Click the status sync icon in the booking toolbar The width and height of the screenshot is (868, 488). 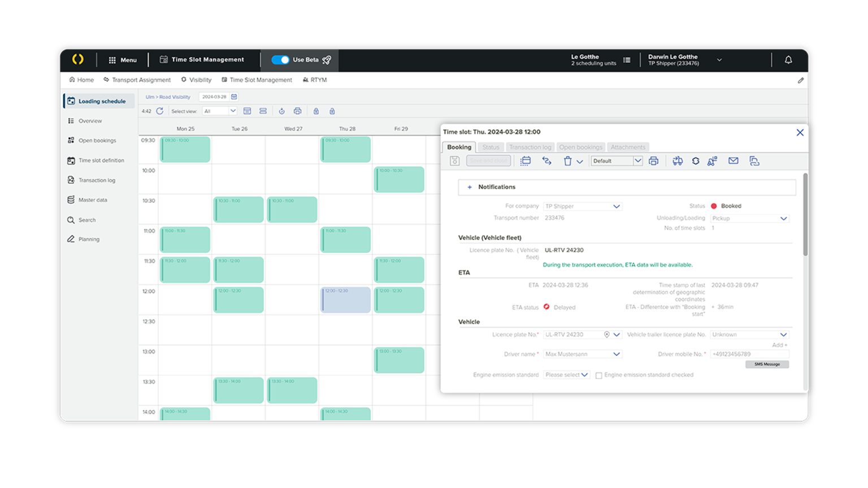pyautogui.click(x=696, y=161)
